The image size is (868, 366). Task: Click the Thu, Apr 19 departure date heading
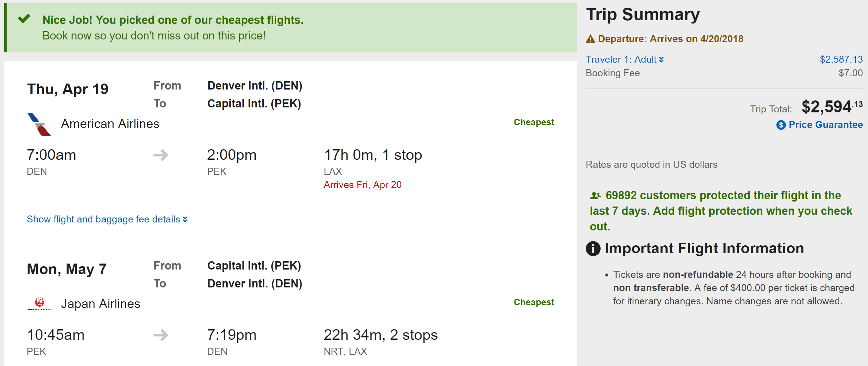(67, 90)
